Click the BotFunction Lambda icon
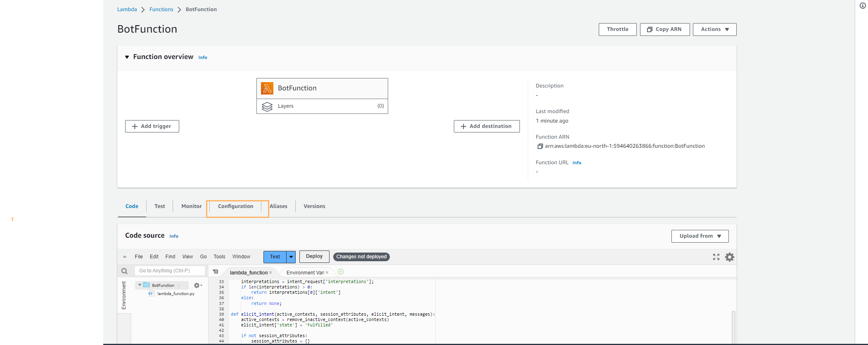The height and width of the screenshot is (345, 868). pos(267,88)
